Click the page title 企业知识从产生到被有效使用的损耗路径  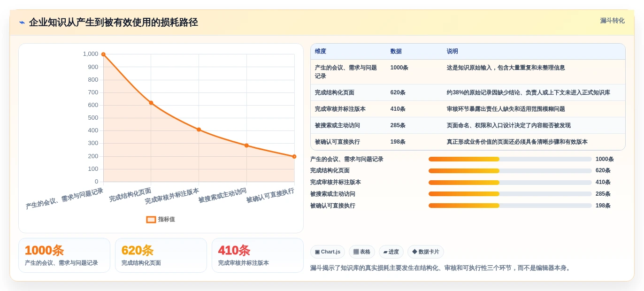(x=113, y=22)
